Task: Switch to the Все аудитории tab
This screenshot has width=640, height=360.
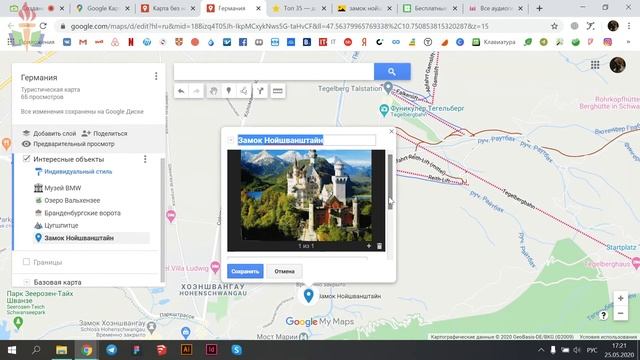Action: (496, 8)
